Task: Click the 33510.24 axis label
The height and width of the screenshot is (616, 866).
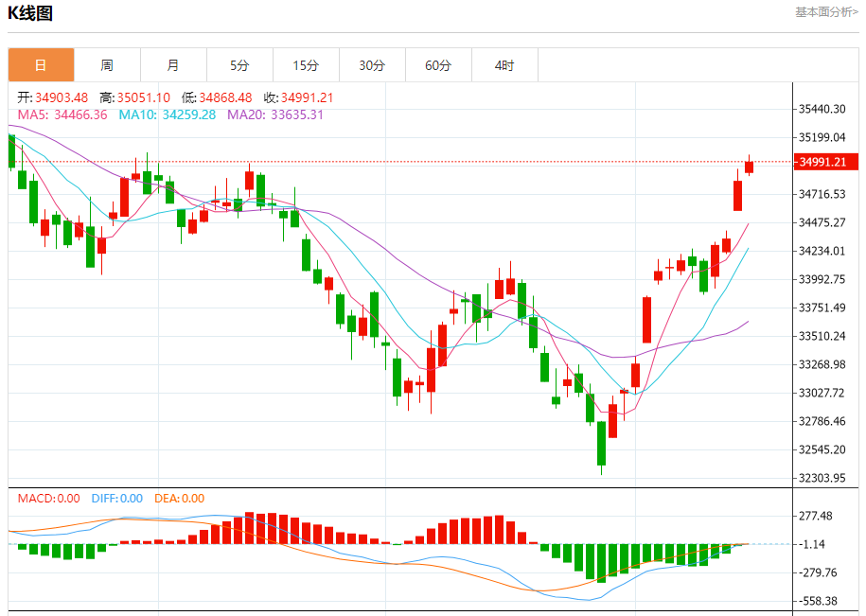Action: coord(822,336)
